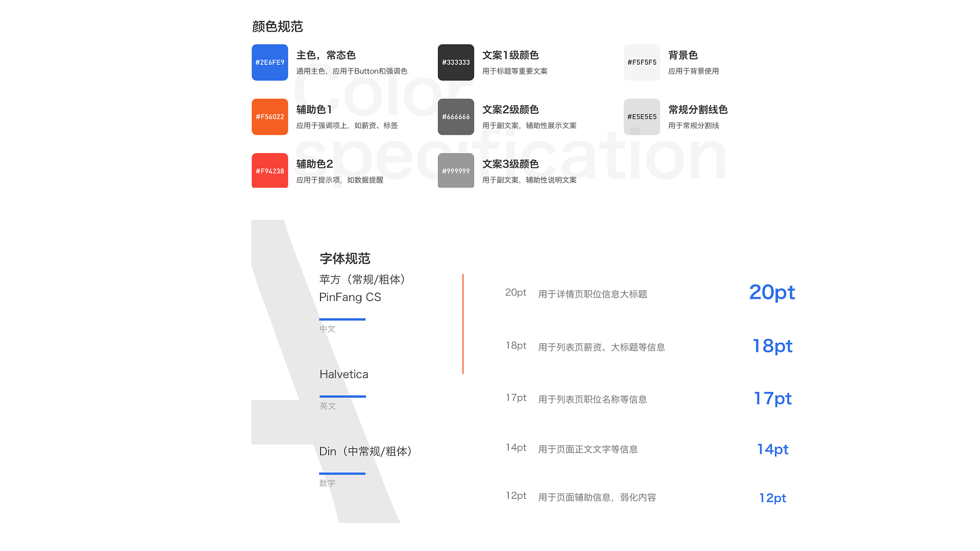Image resolution: width=980 pixels, height=551 pixels.
Task: Select the 常规分割线色 label
Action: pos(698,110)
